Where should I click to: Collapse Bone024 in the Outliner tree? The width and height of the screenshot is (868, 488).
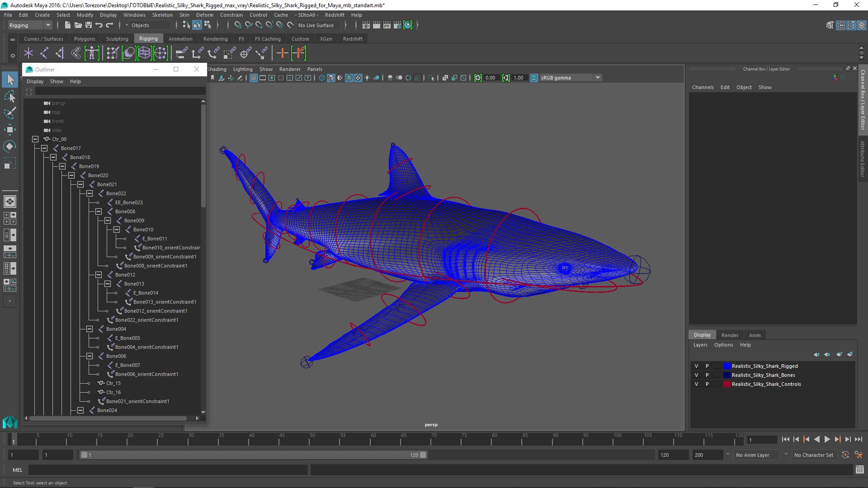coord(80,410)
